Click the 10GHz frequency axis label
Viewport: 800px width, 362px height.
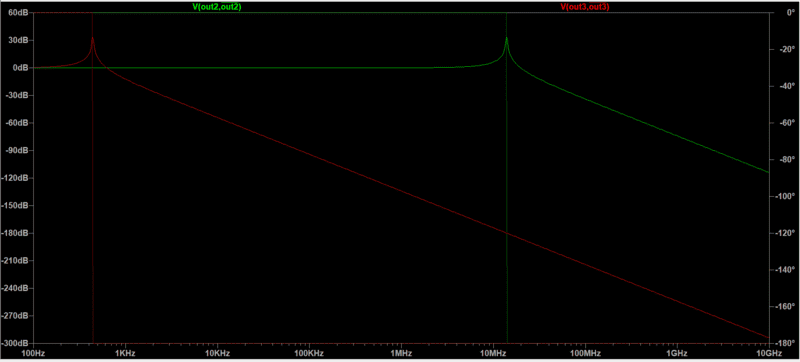click(768, 353)
